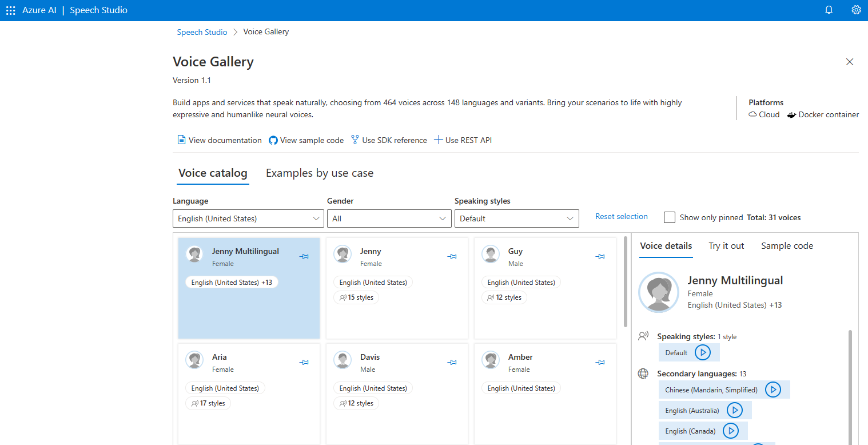Open the Language dropdown
The height and width of the screenshot is (445, 868).
click(x=249, y=218)
